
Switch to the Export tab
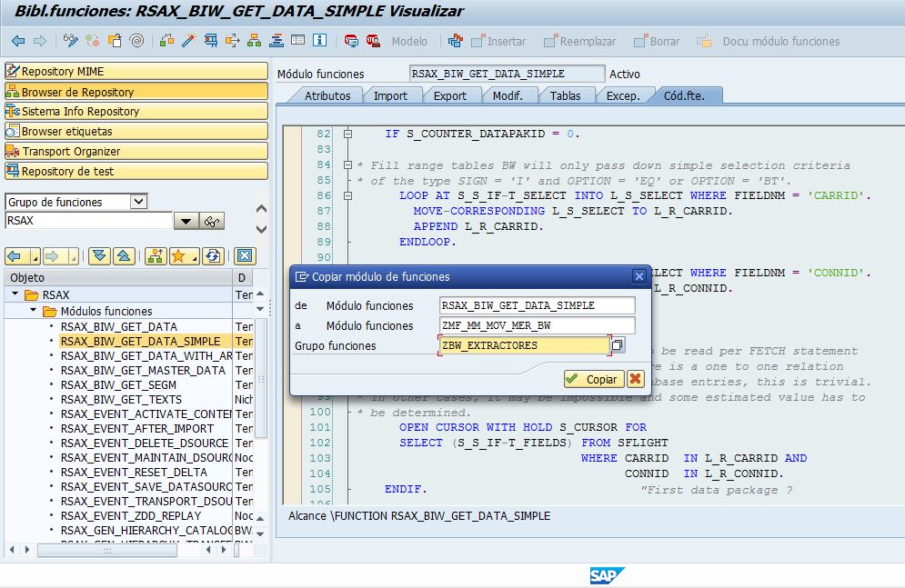coord(449,95)
